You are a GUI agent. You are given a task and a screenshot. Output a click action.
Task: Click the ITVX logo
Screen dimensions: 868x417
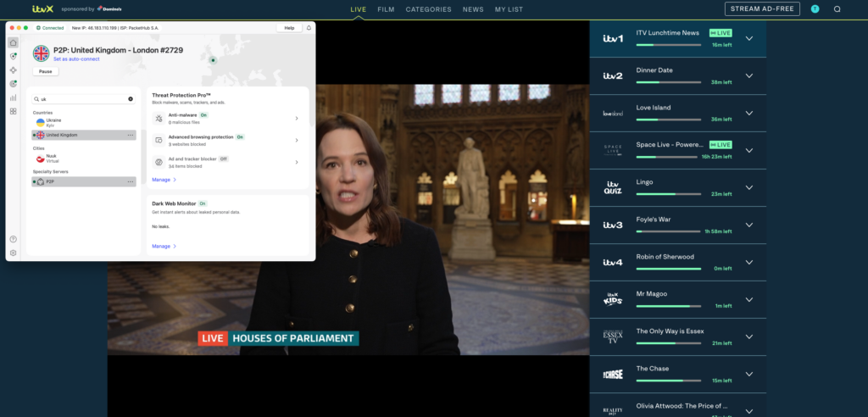click(x=42, y=8)
